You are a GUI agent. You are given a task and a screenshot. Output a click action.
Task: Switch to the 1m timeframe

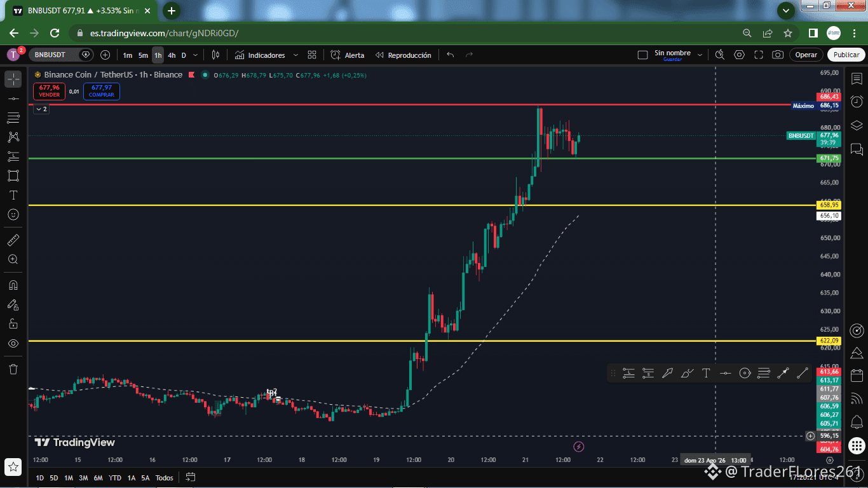128,55
